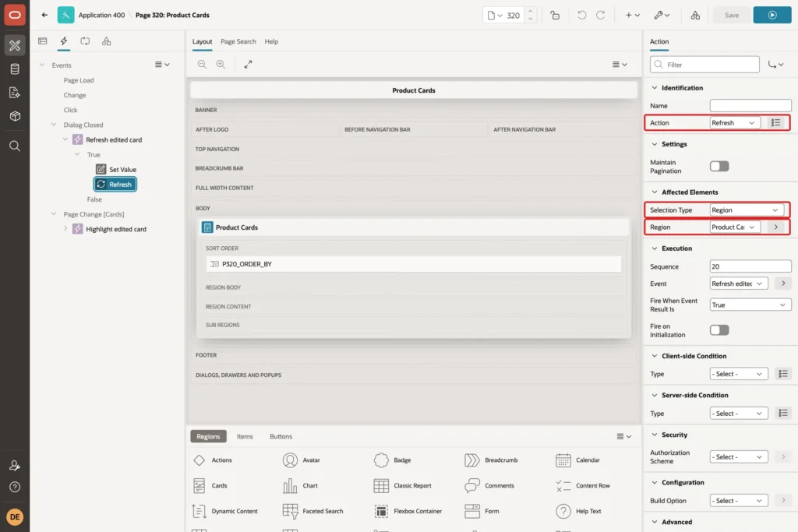The image size is (798, 532).
Task: Switch to the Layout tab
Action: pyautogui.click(x=202, y=42)
